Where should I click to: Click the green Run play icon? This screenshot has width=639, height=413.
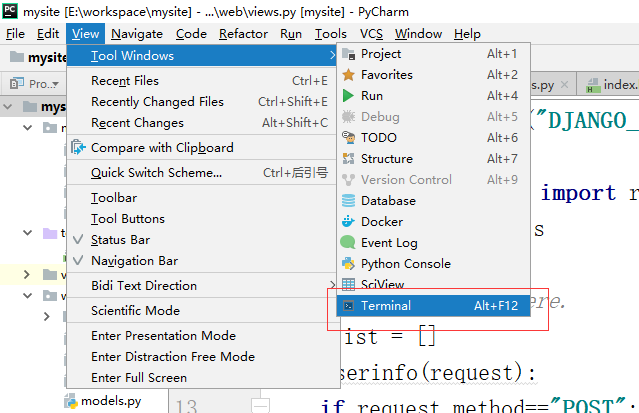tap(348, 96)
